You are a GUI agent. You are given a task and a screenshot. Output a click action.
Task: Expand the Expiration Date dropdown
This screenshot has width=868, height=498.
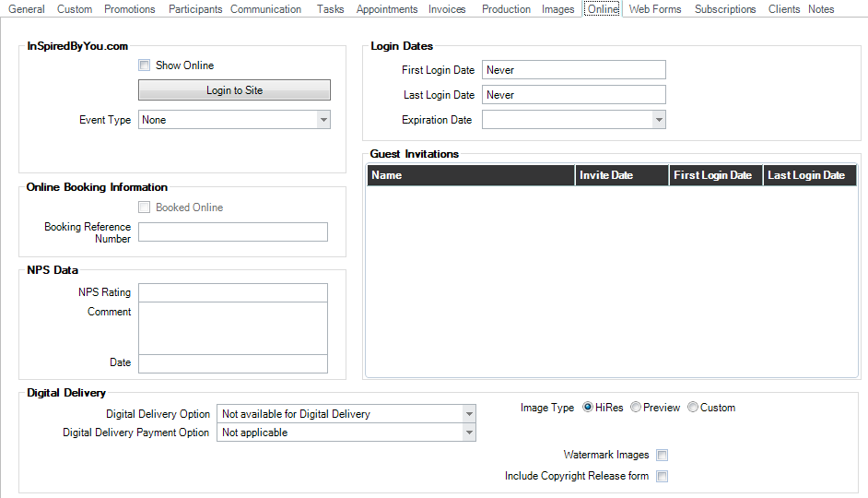658,120
